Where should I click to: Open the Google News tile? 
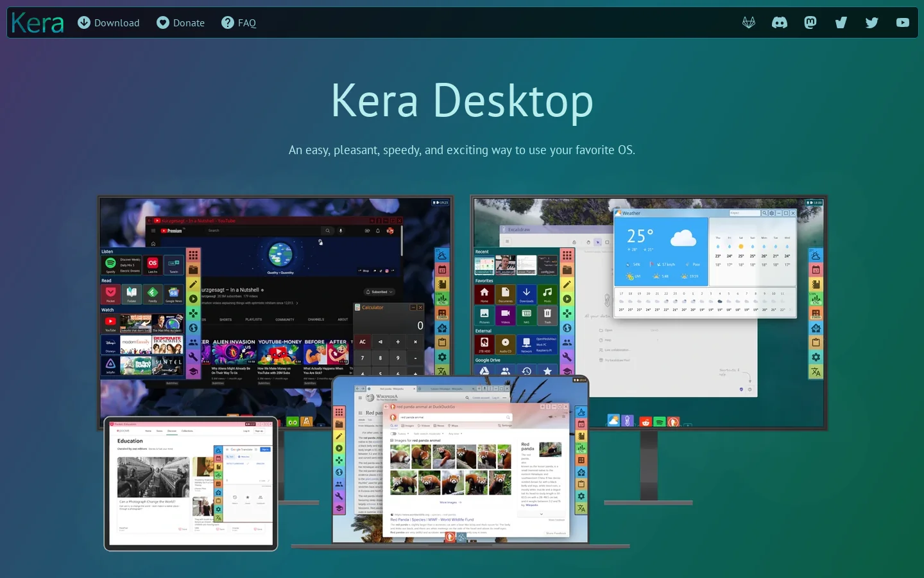[174, 293]
